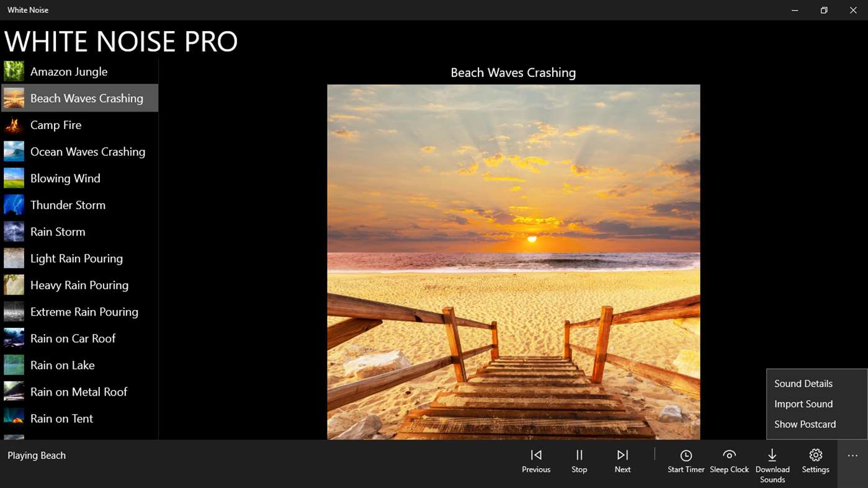The width and height of the screenshot is (868, 488).
Task: Restore down the White Noise window
Action: (x=824, y=10)
